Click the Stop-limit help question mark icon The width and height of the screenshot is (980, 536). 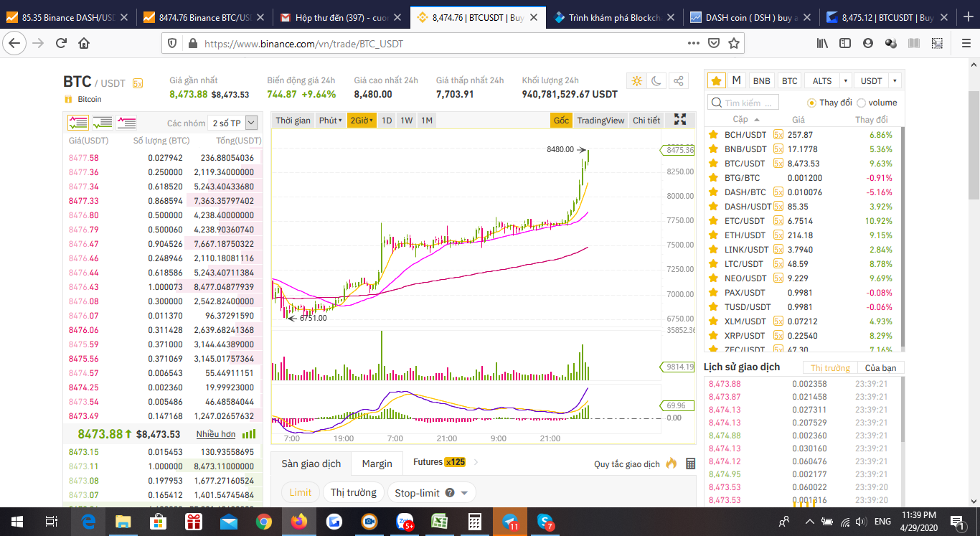click(450, 493)
